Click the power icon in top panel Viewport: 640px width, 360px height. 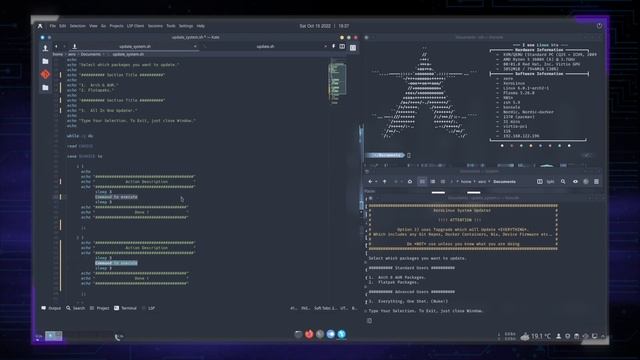coord(599,26)
